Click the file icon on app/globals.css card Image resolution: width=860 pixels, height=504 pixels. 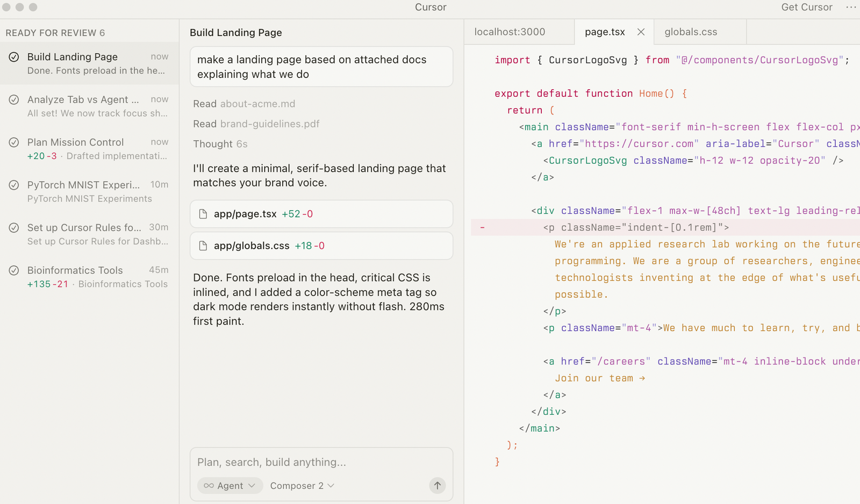click(x=203, y=246)
